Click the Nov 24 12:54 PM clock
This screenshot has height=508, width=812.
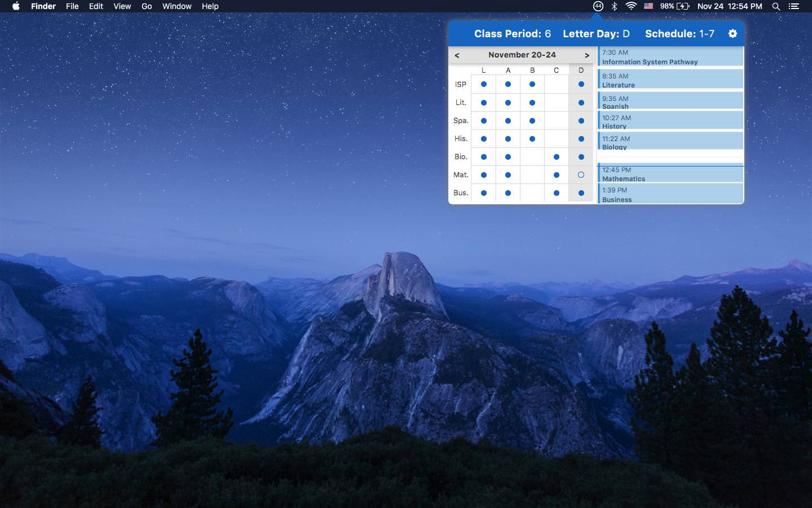(730, 6)
